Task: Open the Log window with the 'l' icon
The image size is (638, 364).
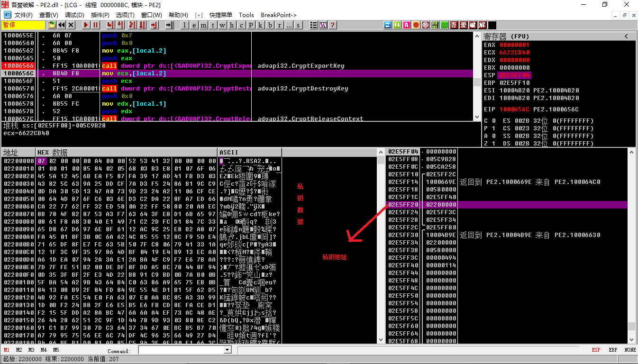Action: coord(184,25)
